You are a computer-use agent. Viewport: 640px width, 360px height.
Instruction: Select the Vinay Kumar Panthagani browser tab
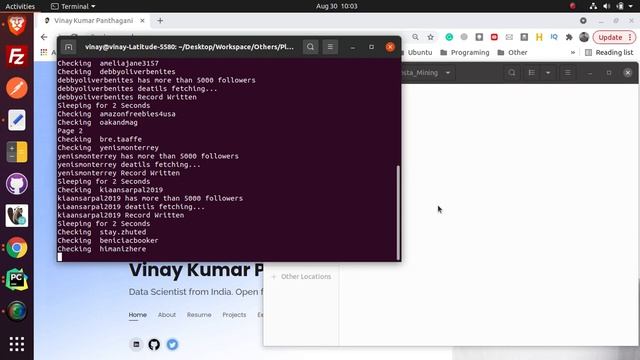pyautogui.click(x=93, y=20)
